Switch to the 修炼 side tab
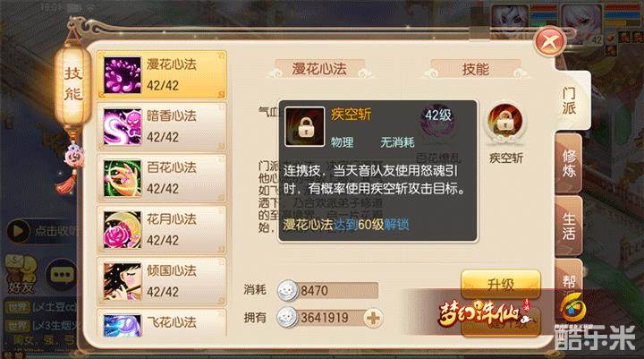The width and height of the screenshot is (644, 359). (x=569, y=164)
